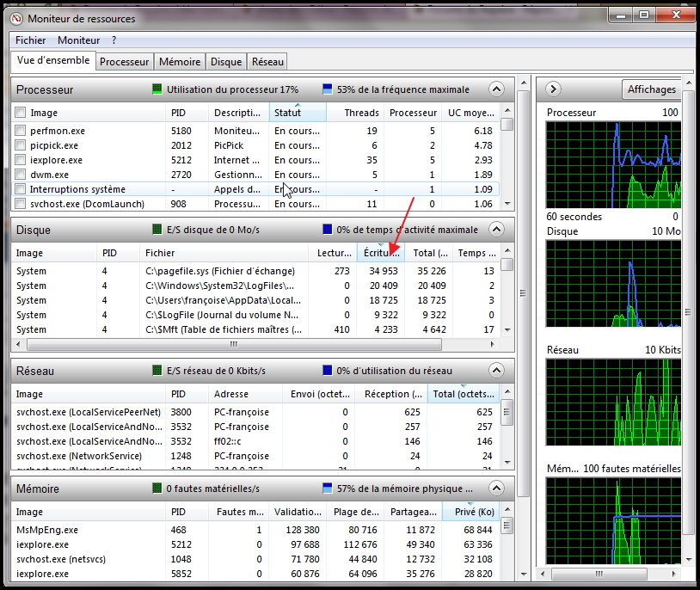This screenshot has height=590, width=700.
Task: Collapse the graphs pane with arrow button
Action: click(553, 89)
